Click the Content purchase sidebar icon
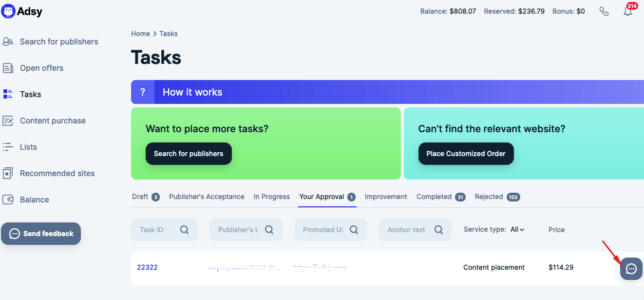This screenshot has height=300, width=644. coord(8,120)
